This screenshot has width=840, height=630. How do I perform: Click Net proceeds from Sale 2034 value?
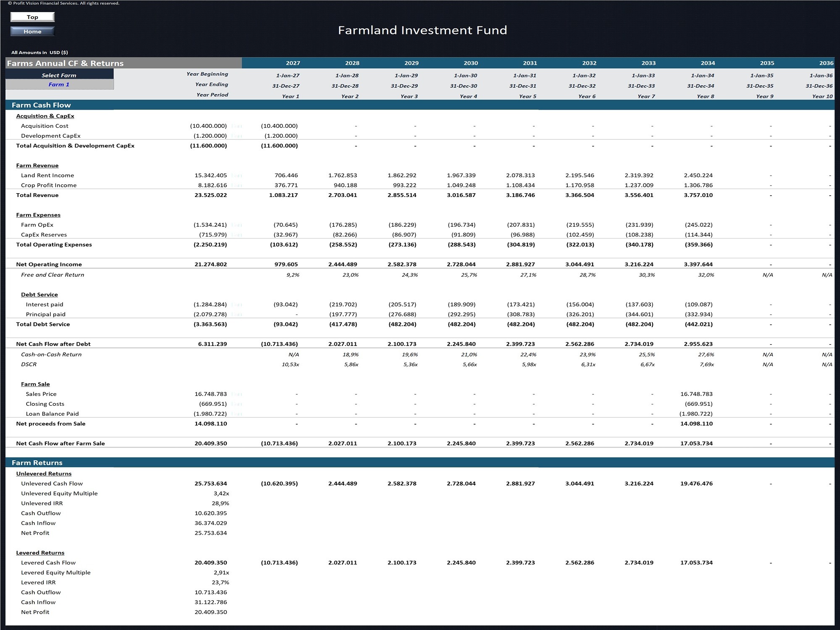pyautogui.click(x=696, y=423)
